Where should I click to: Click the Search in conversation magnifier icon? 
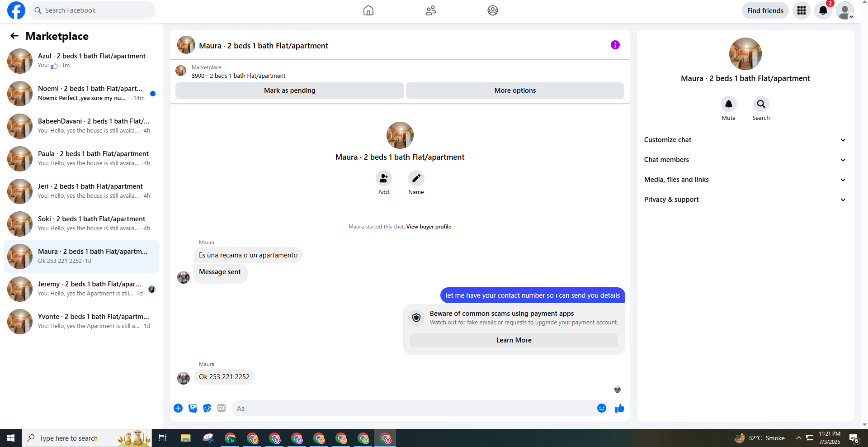click(761, 104)
